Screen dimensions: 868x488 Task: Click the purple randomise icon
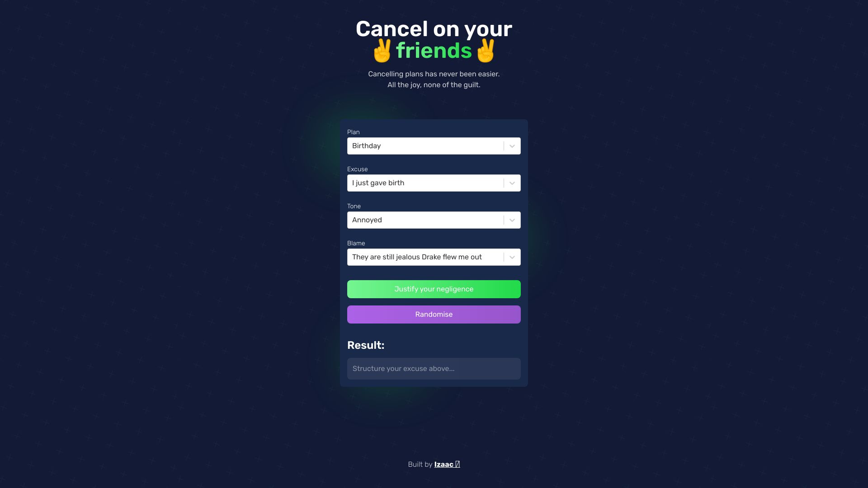point(434,314)
